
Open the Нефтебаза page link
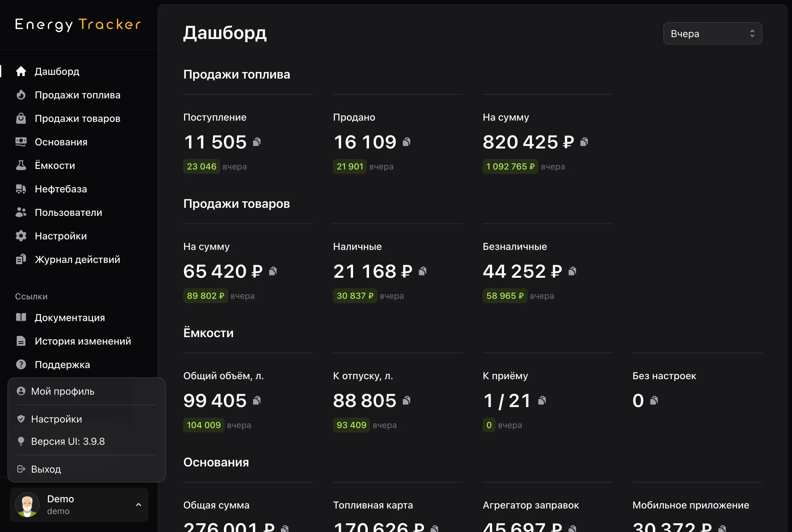61,189
